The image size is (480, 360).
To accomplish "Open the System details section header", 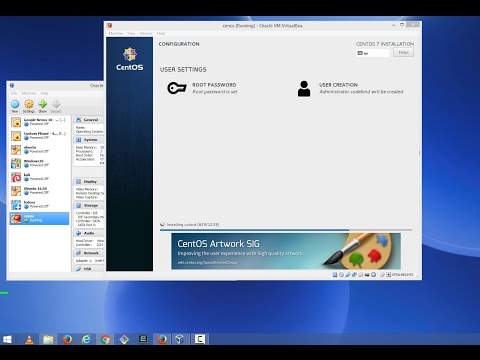I will pos(88,140).
